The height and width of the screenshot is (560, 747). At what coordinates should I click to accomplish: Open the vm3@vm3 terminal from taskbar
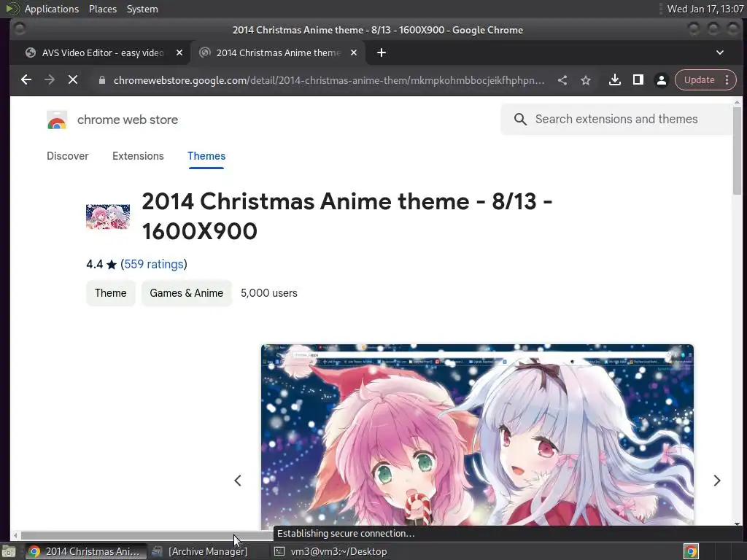pyautogui.click(x=331, y=551)
